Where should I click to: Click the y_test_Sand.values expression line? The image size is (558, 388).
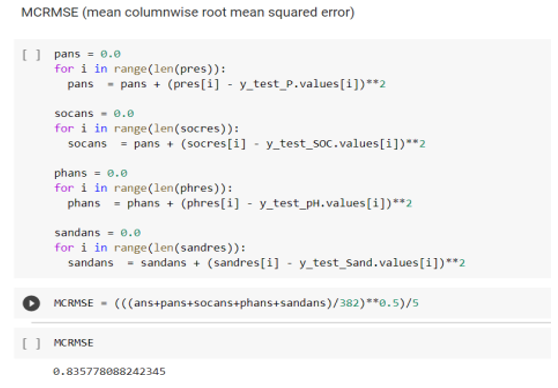click(267, 263)
